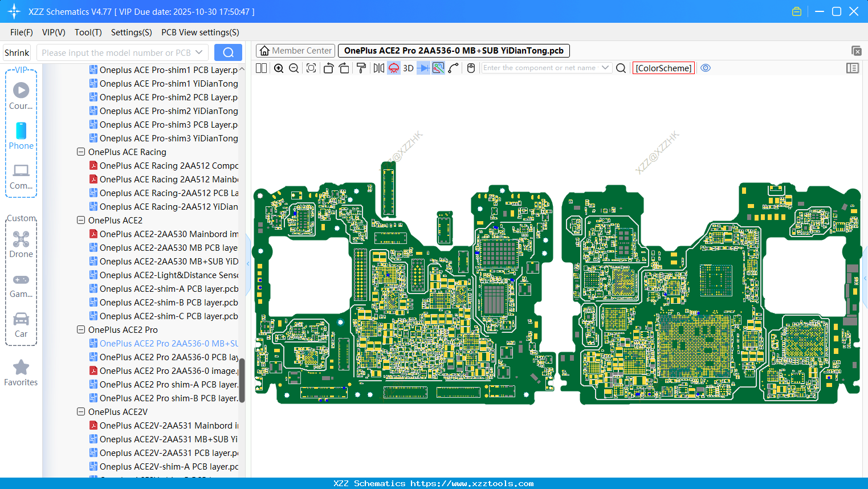The width and height of the screenshot is (868, 489).
Task: Select the Phone category
Action: 21,136
